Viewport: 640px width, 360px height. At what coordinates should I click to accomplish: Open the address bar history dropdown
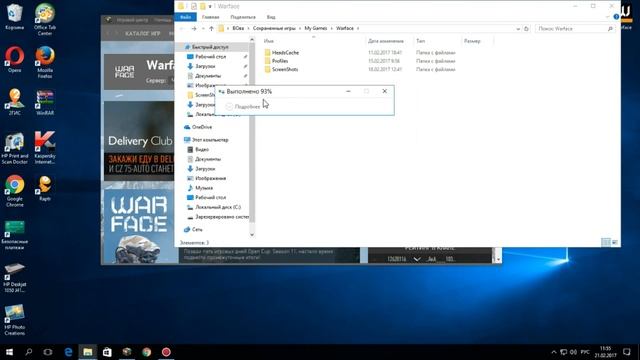click(x=518, y=29)
